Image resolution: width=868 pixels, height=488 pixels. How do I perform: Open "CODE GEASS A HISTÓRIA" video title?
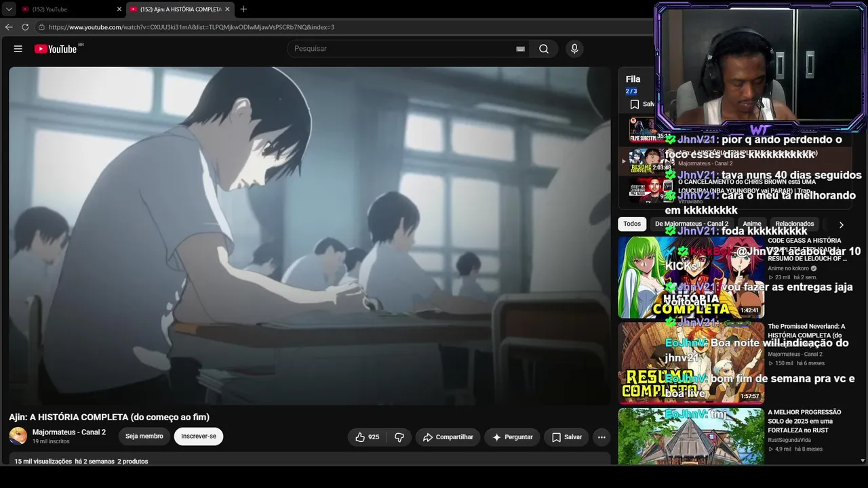[807, 249]
